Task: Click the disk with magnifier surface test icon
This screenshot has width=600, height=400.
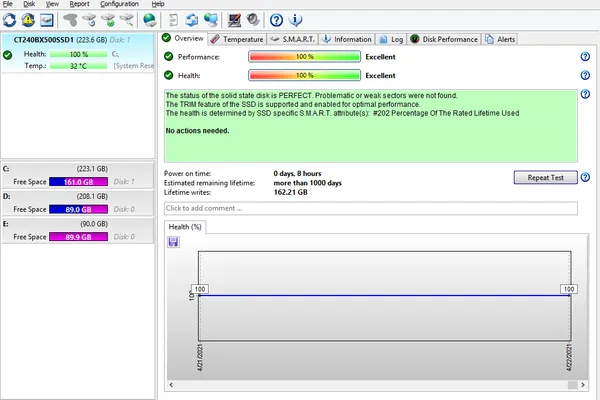Action: coord(127,20)
